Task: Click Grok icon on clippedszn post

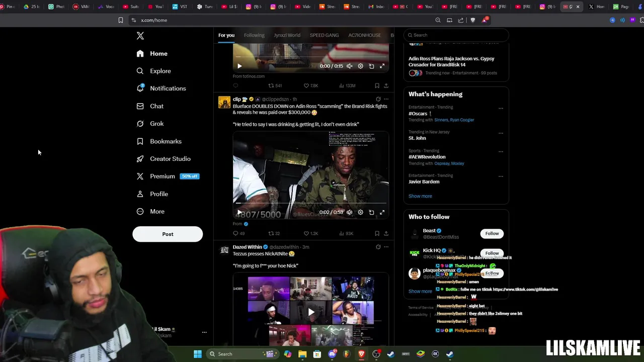Action: (378, 99)
